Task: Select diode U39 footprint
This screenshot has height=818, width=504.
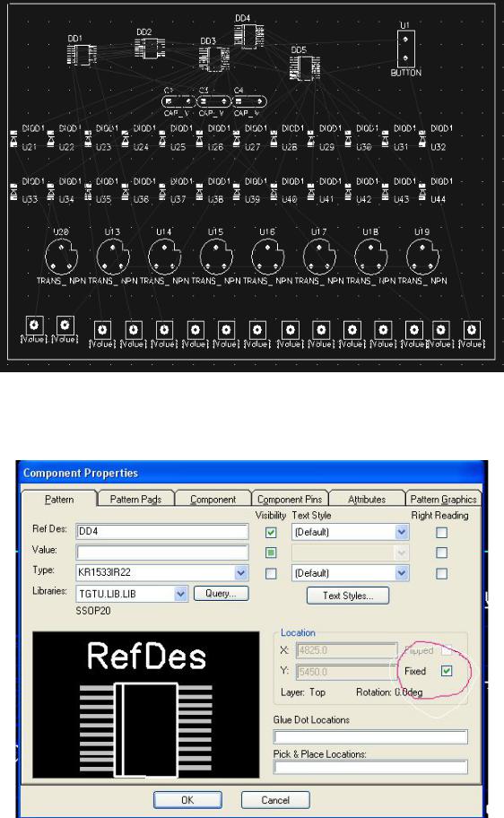Action: click(237, 192)
